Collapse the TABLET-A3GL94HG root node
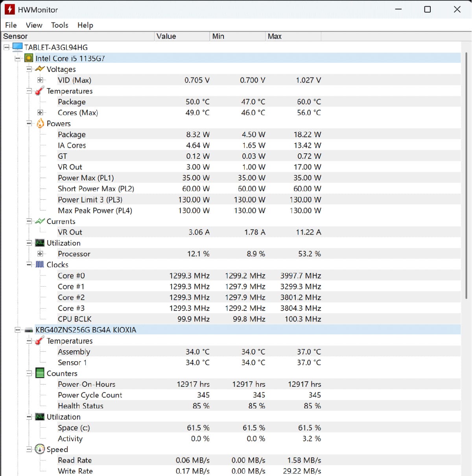This screenshot has width=472, height=476. click(7, 47)
